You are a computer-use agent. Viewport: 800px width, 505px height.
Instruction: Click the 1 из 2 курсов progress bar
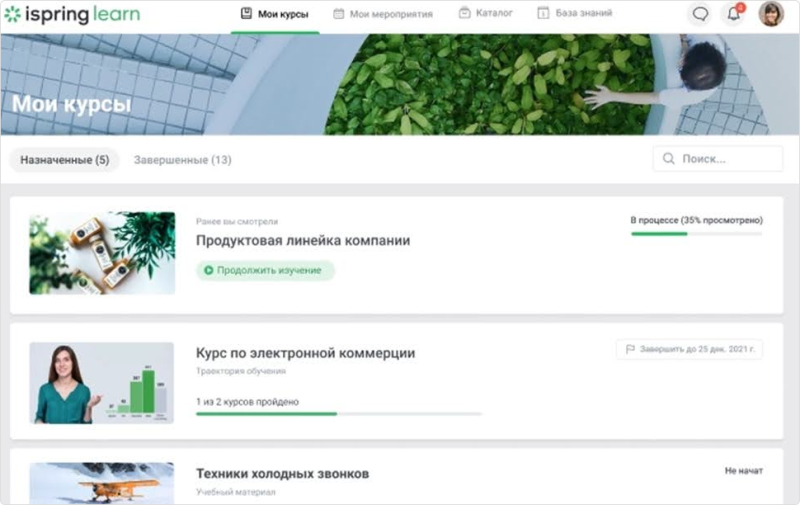[339, 414]
